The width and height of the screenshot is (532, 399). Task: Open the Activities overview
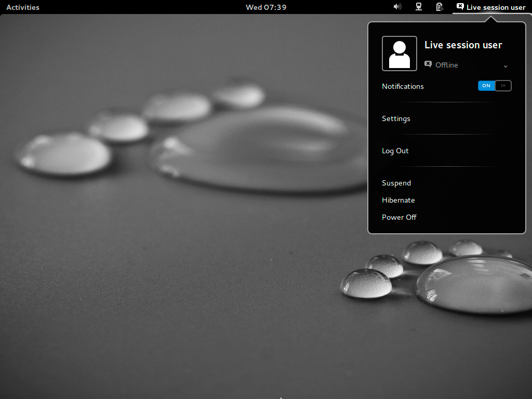(x=22, y=7)
